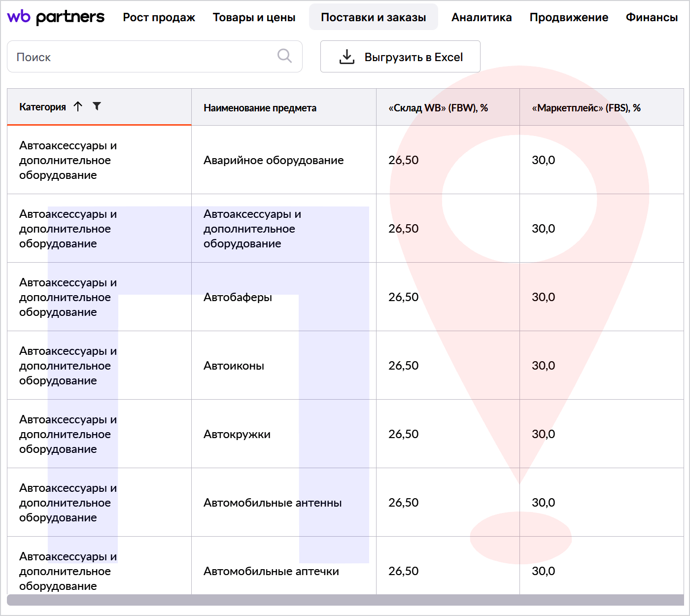The width and height of the screenshot is (690, 616).
Task: Click the Категория column header
Action: (42, 107)
